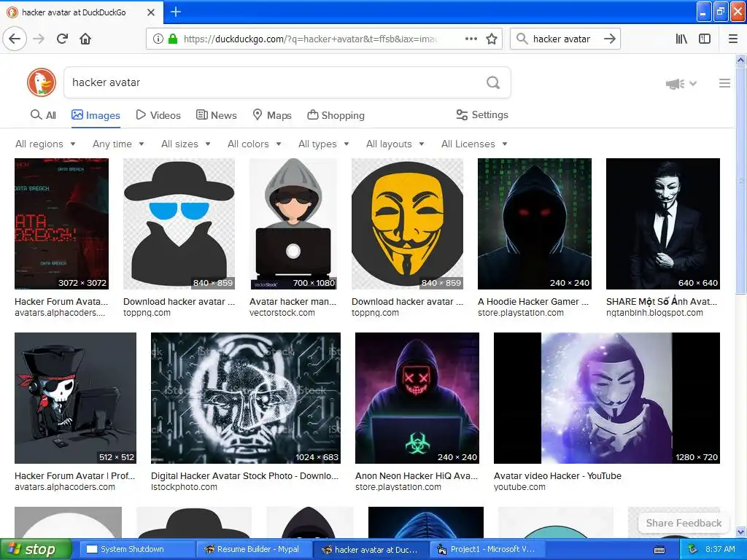Click the DuckDuckGo duck logo
Screen dimensions: 747x560
[x=42, y=82]
